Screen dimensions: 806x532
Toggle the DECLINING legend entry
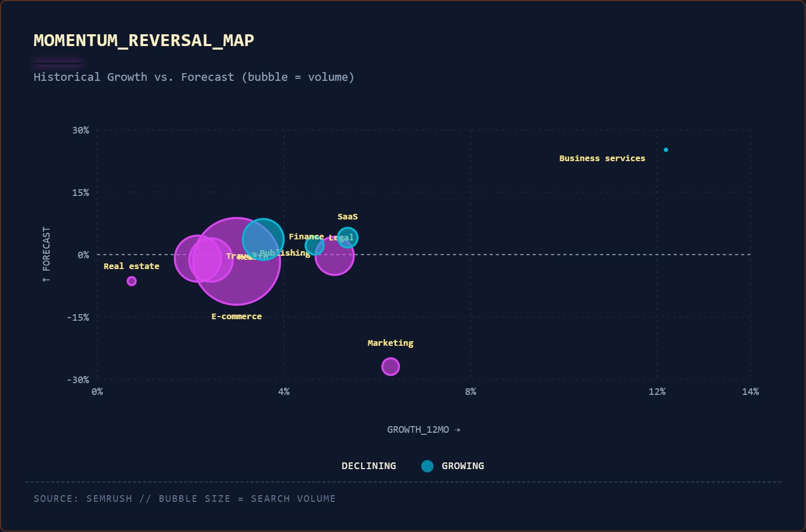click(369, 466)
